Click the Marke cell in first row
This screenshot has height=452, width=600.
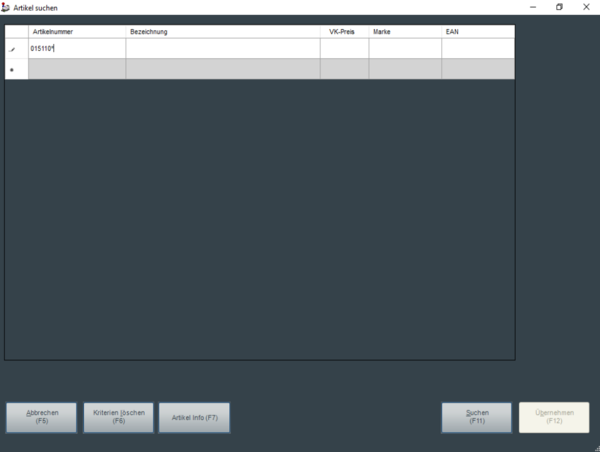(405, 49)
